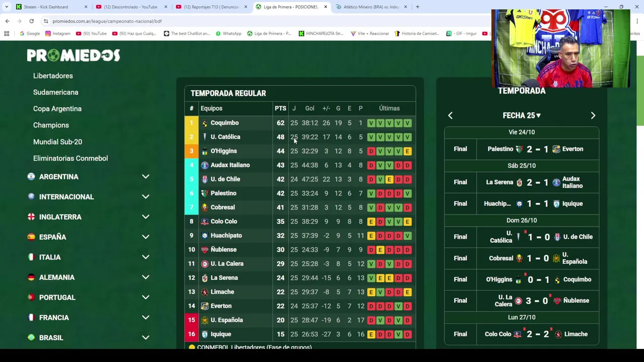
Task: Open the La Serena 2-1 Audax Italiano match
Action: 522,183
